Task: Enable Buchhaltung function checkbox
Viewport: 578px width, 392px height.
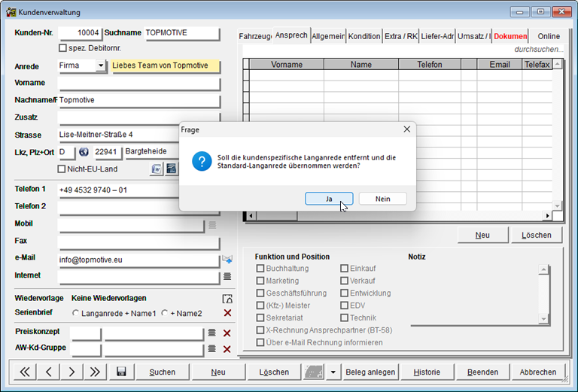Action: click(260, 268)
